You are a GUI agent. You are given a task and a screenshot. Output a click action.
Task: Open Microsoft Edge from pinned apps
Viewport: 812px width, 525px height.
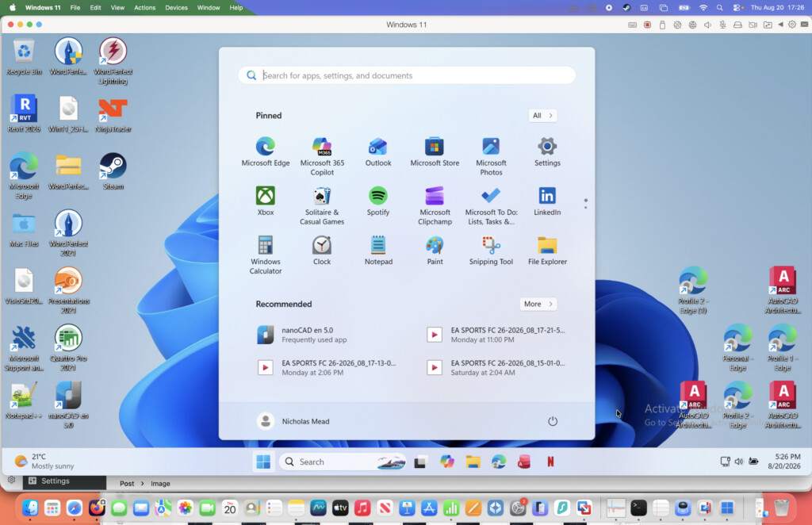pos(266,151)
